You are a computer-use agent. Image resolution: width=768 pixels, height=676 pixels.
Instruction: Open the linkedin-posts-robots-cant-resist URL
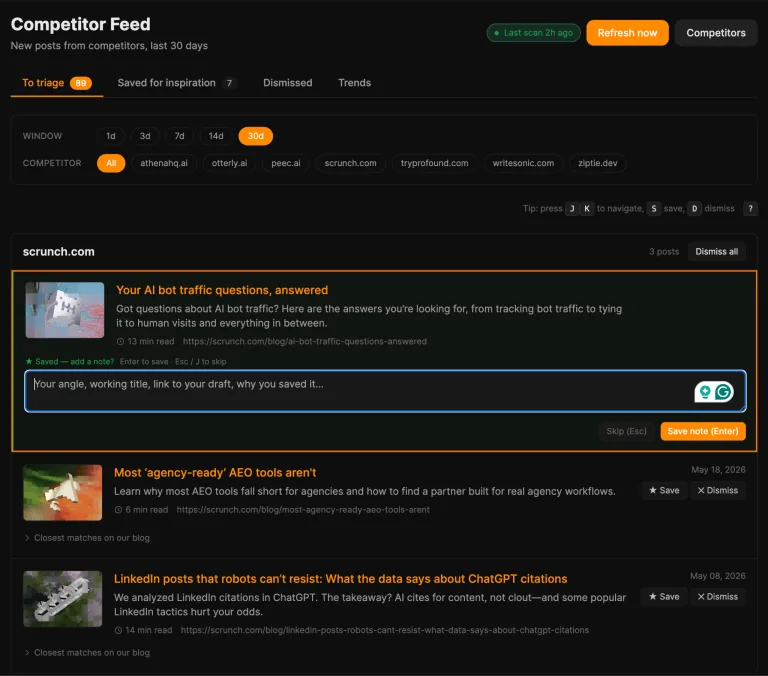[384, 630]
